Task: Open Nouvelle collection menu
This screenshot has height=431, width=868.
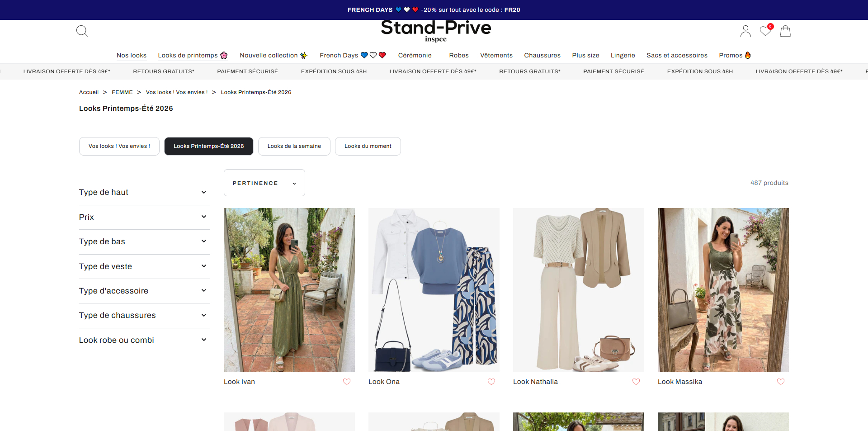Action: pyautogui.click(x=274, y=55)
